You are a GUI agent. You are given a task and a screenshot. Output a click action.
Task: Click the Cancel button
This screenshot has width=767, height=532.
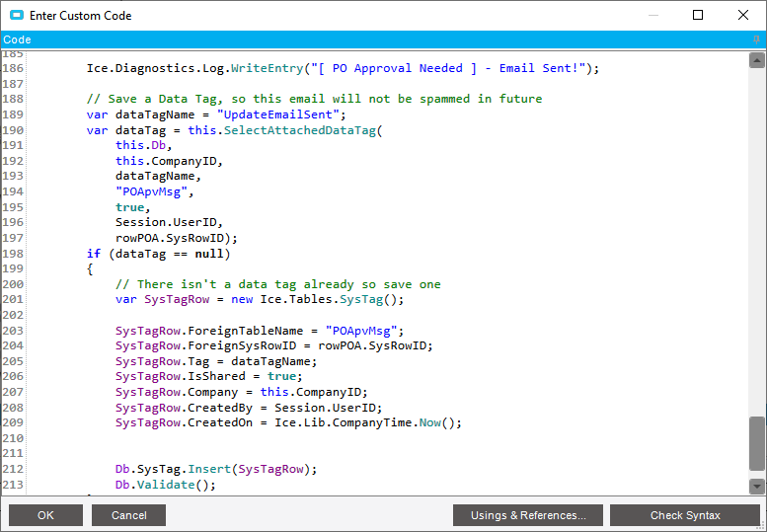point(128,515)
